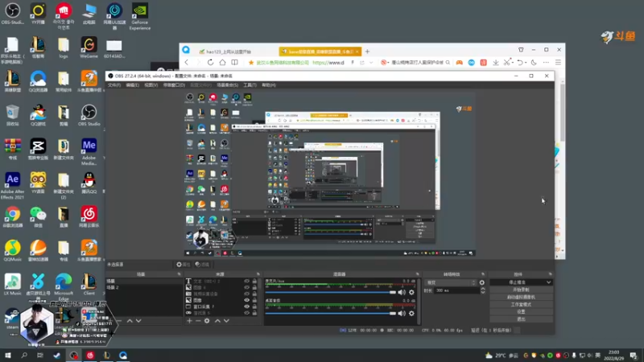Click the 启动虚拟摄像机 button
The width and height of the screenshot is (644, 362).
coord(521,297)
